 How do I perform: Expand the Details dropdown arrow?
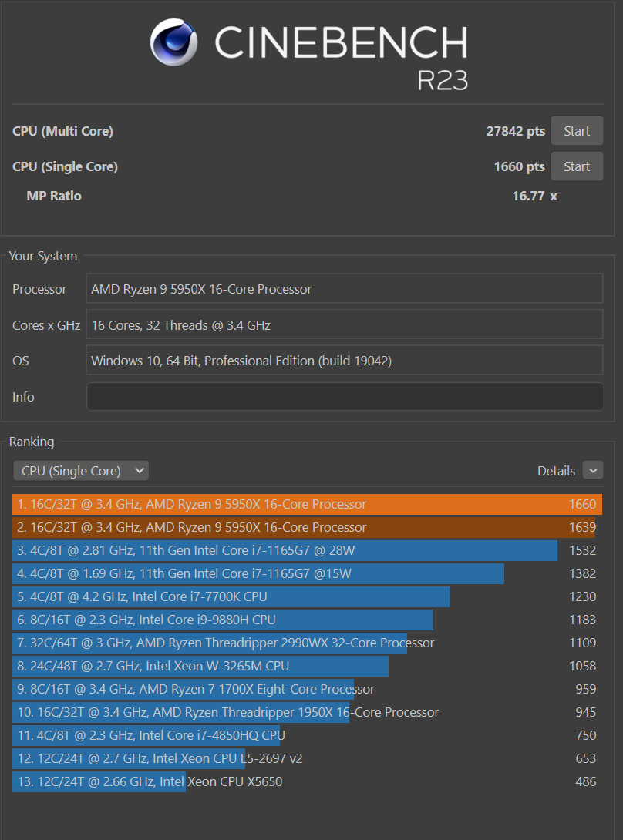[x=593, y=471]
